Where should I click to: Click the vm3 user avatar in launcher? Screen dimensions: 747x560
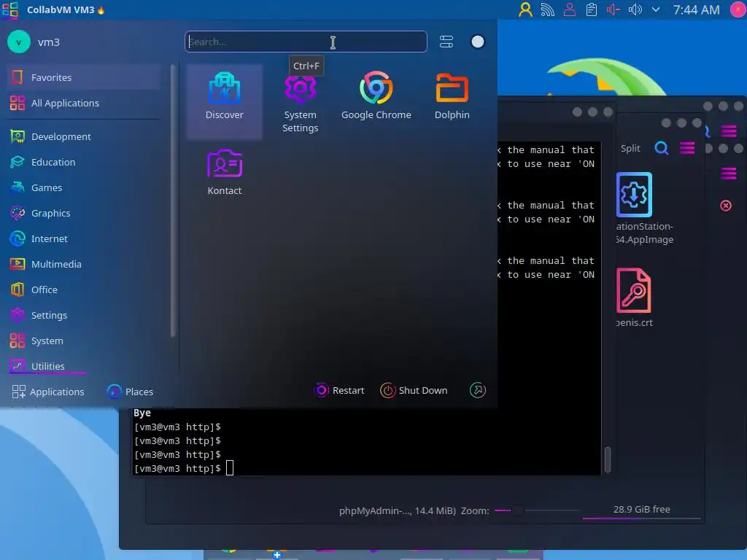tap(19, 42)
